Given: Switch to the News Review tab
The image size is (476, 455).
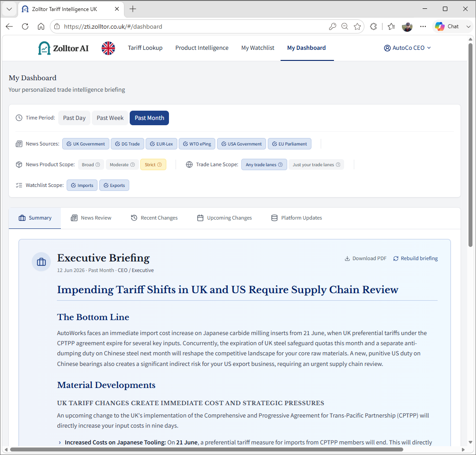Looking at the screenshot, I should (x=91, y=218).
